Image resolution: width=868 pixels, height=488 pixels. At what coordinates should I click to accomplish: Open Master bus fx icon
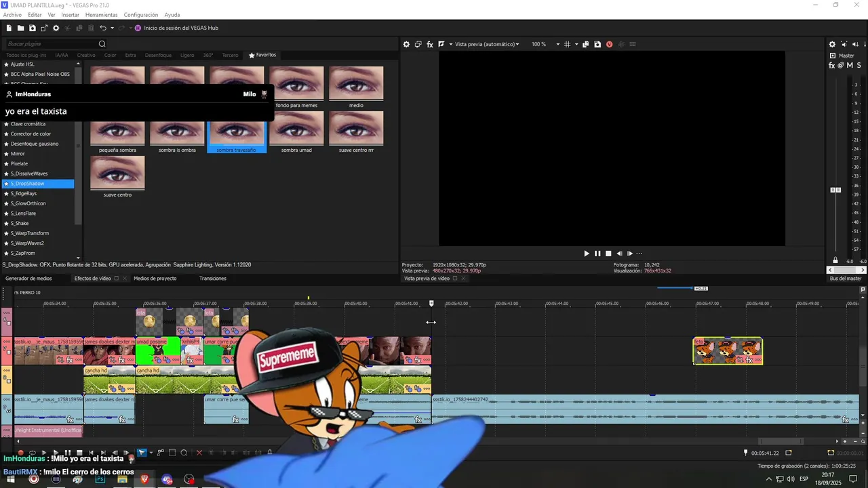(832, 66)
